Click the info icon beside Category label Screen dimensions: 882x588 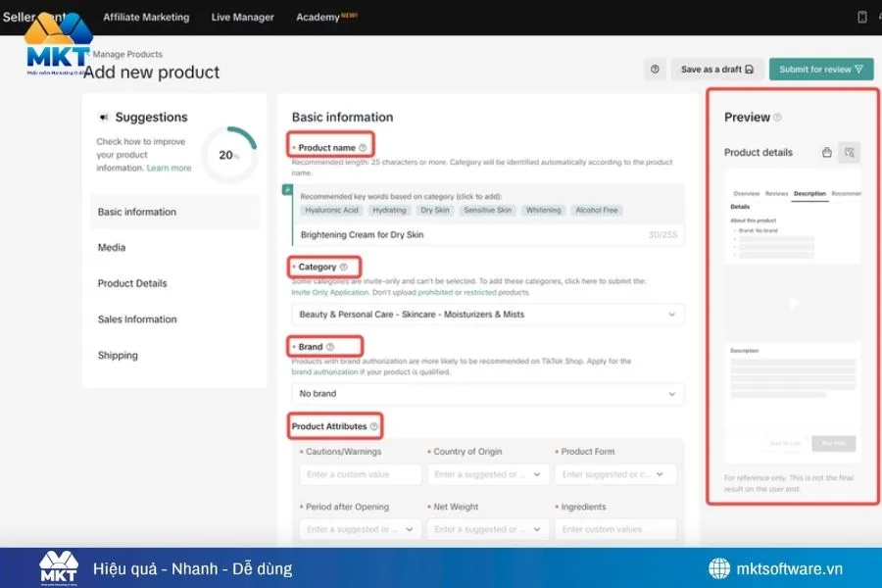[343, 267]
